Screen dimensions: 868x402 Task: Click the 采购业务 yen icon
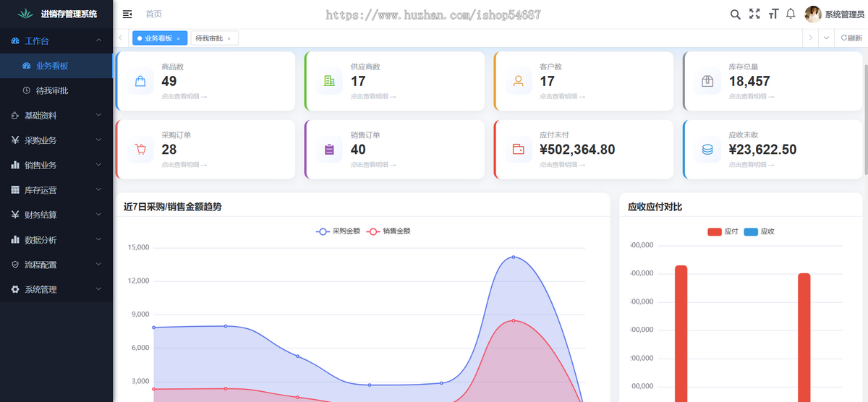pos(15,140)
